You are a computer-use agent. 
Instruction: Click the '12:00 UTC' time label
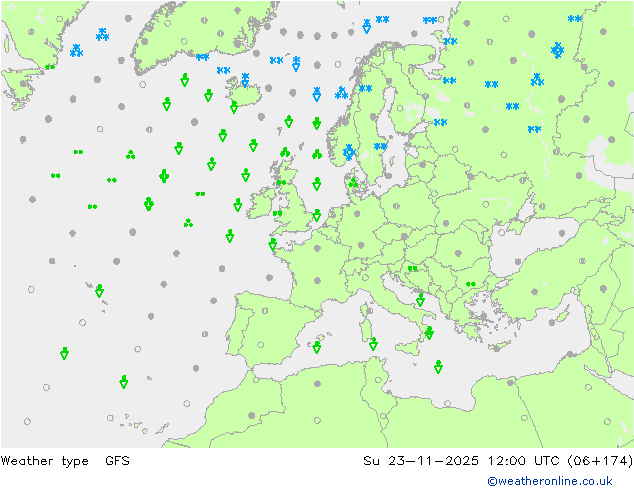[x=524, y=460]
